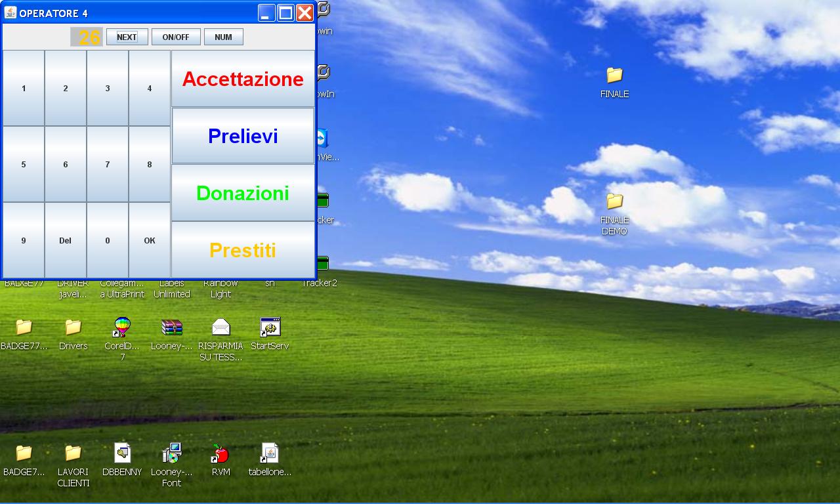
Task: Maximize the OPERATORE 4 window
Action: 285,13
